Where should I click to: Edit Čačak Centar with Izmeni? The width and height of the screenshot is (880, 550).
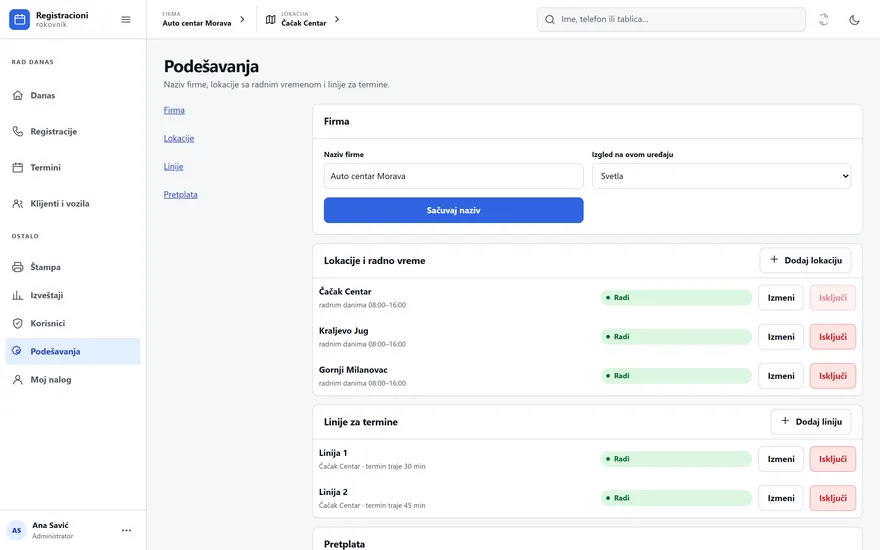click(x=781, y=297)
